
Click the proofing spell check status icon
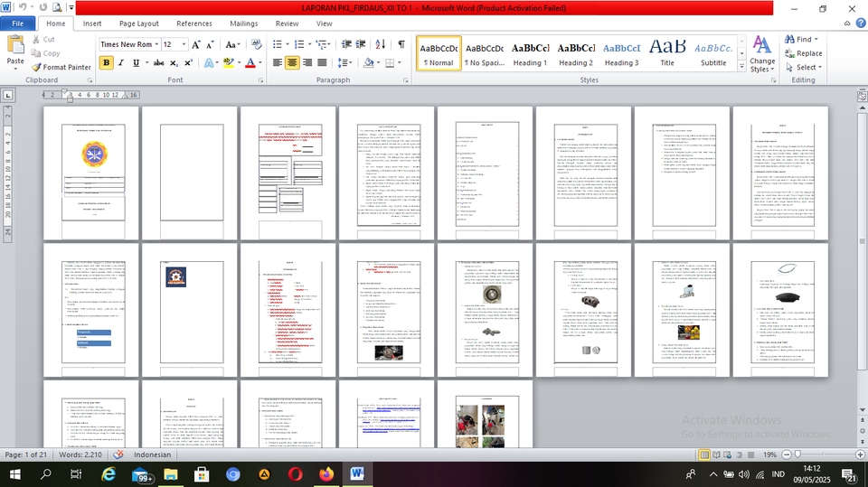coord(118,454)
